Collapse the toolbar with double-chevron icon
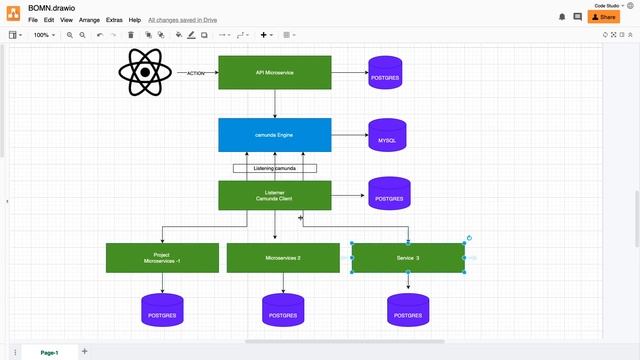Viewport: 640px width, 360px height. [631, 35]
